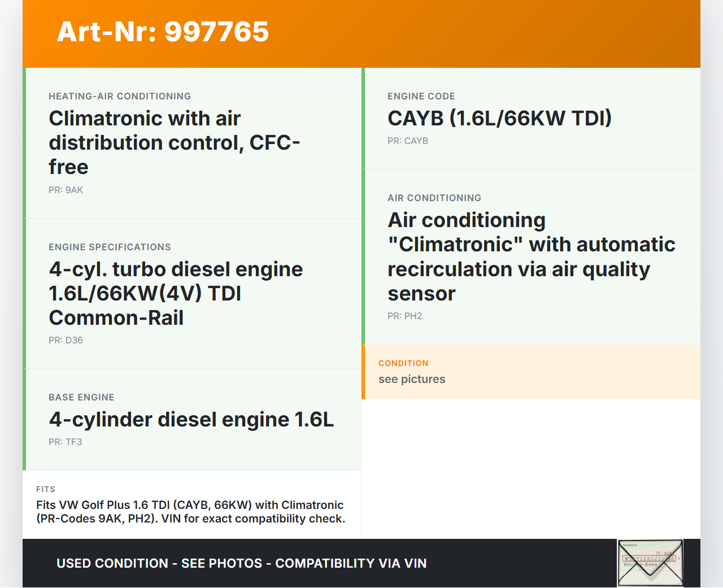The width and height of the screenshot is (723, 588).
Task: Click the USED CONDITION footer banner text
Action: coord(241,563)
